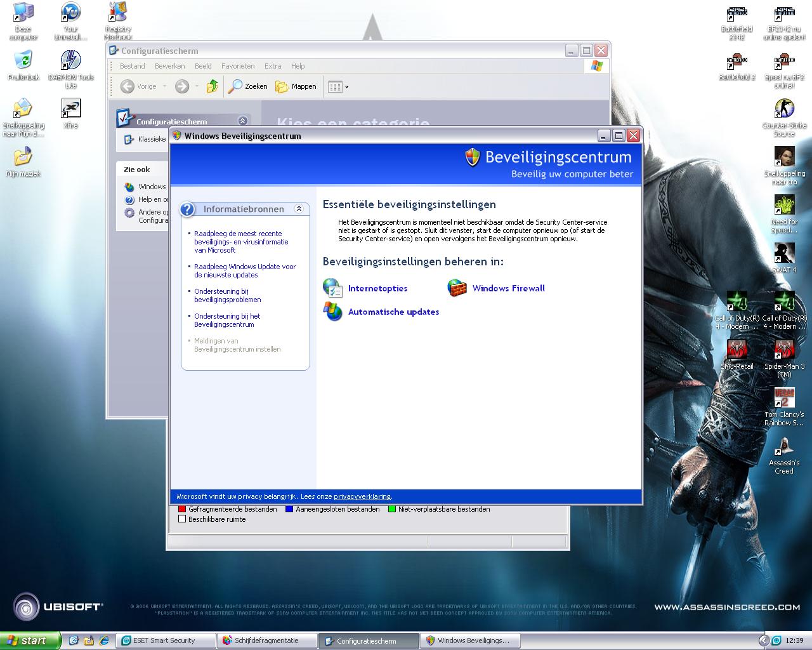Open Your Uninstaller desktop icon
Screen dimensions: 812x650
click(70, 22)
